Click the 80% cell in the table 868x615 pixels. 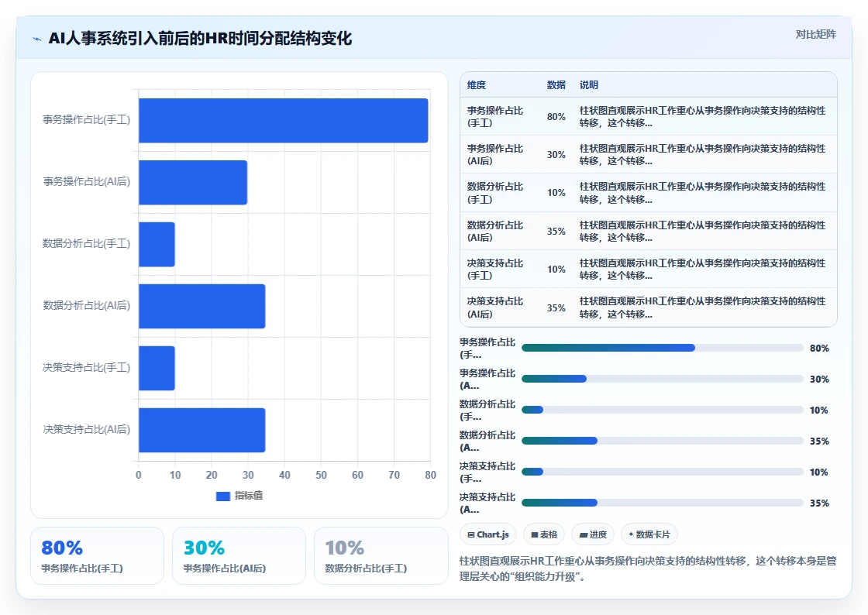coord(556,117)
